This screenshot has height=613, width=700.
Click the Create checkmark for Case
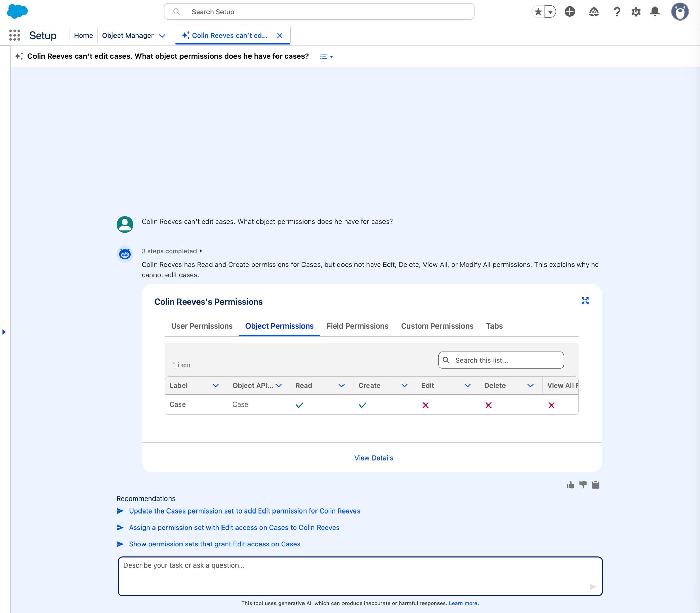363,405
